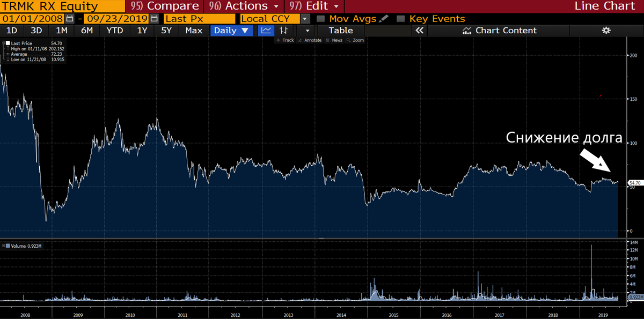Select the 1Y range tab
The height and width of the screenshot is (319, 644).
click(x=142, y=31)
